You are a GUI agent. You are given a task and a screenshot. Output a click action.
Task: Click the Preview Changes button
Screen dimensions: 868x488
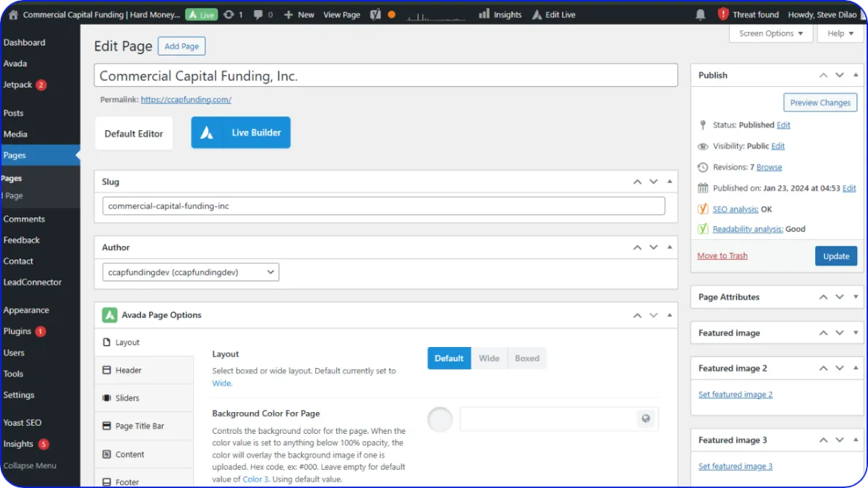coord(820,103)
